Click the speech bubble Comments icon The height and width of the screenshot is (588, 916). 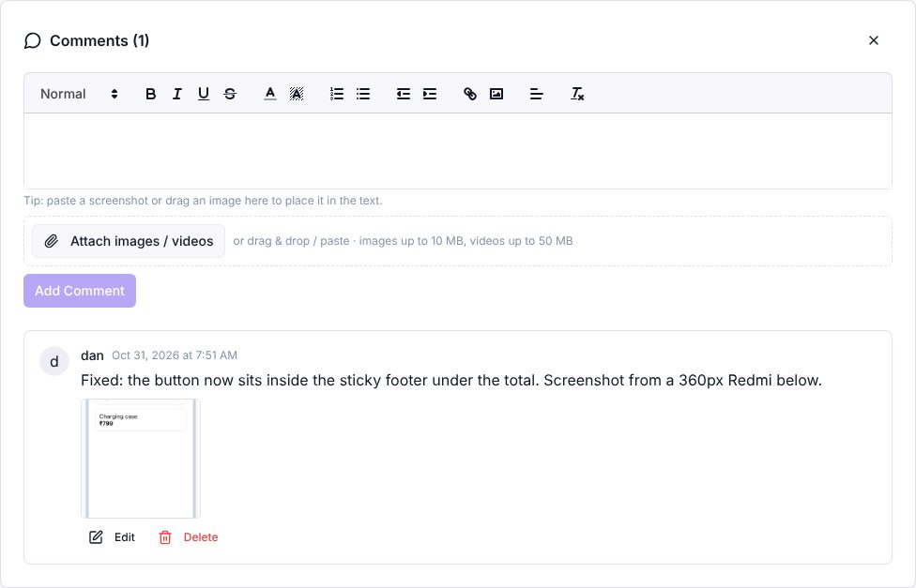click(x=33, y=41)
